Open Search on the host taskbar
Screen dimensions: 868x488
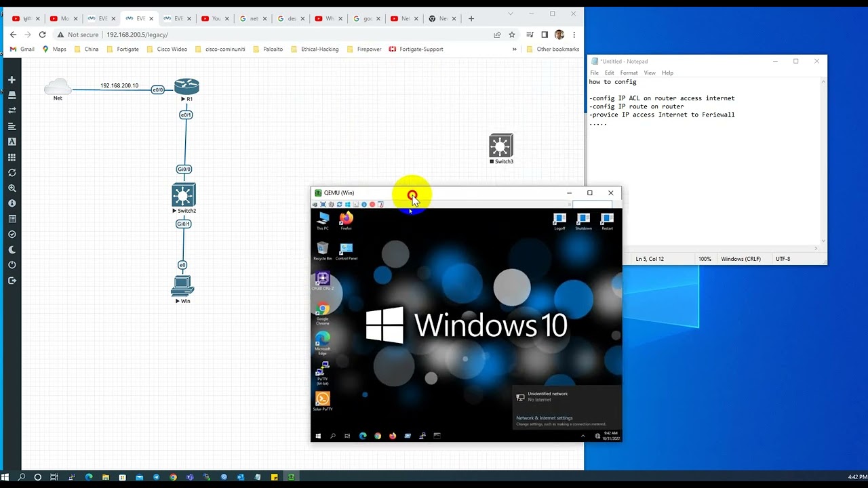point(22,477)
